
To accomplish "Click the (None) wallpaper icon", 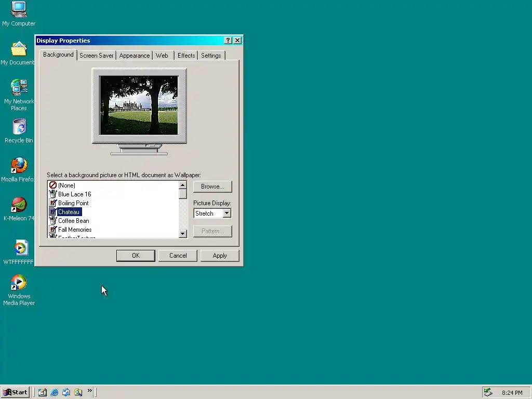I will click(x=52, y=185).
